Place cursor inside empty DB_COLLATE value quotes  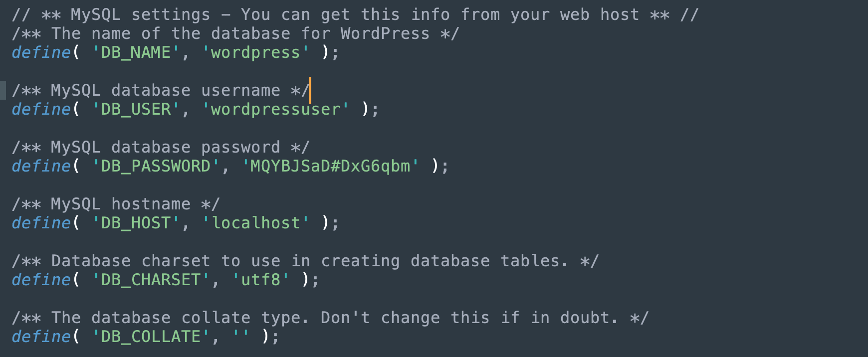241,337
